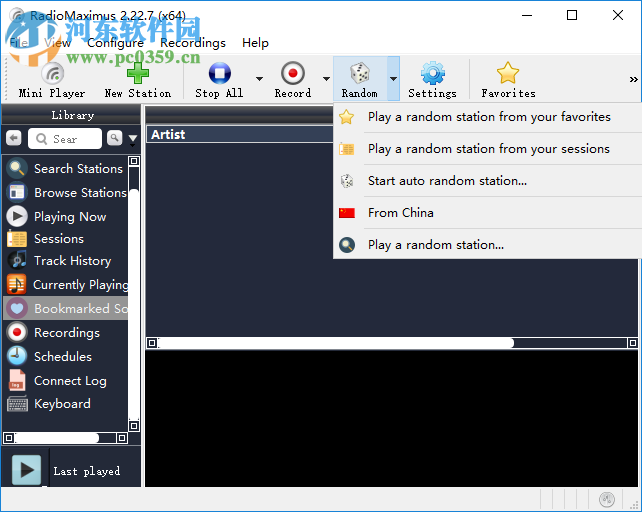Open the Mini Player
The width and height of the screenshot is (642, 512).
click(x=52, y=80)
